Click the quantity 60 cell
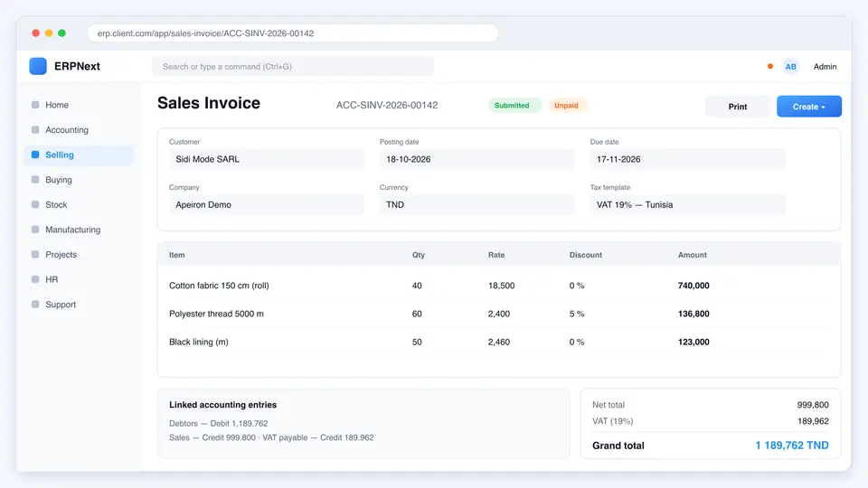The image size is (868, 488). 417,314
